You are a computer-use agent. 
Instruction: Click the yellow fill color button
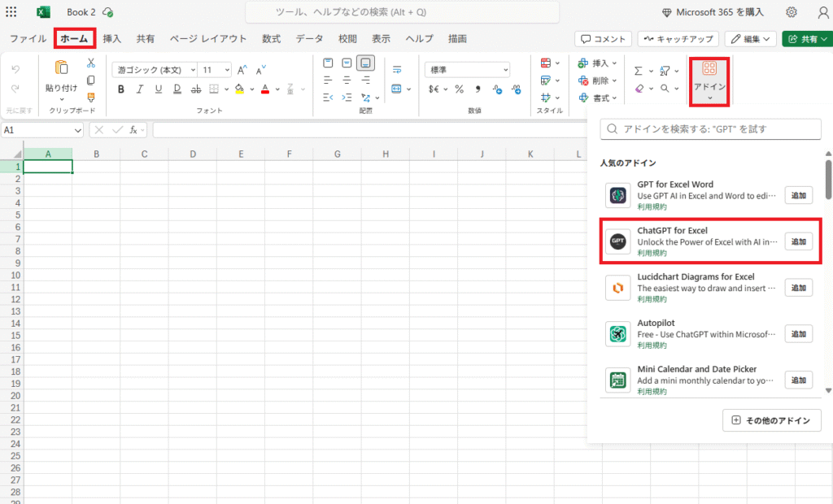pos(240,89)
